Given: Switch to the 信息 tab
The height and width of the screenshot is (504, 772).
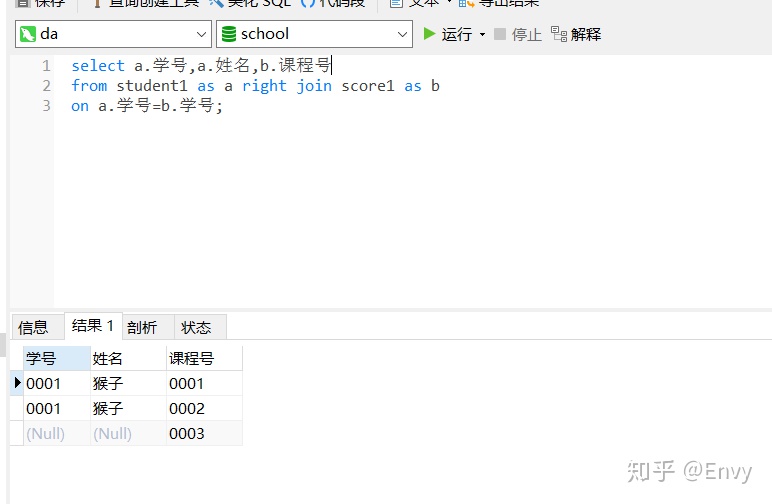Looking at the screenshot, I should [x=37, y=327].
